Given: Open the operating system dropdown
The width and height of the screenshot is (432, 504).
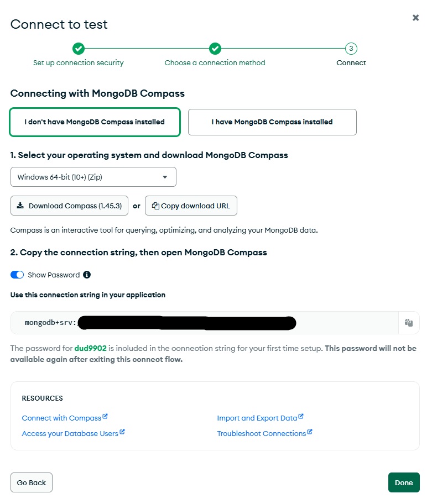Looking at the screenshot, I should click(x=93, y=177).
